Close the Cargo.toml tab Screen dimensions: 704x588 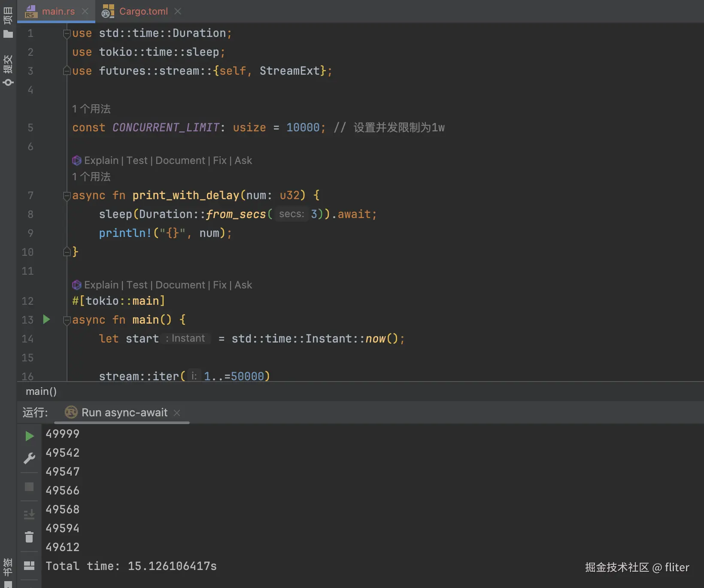(178, 11)
